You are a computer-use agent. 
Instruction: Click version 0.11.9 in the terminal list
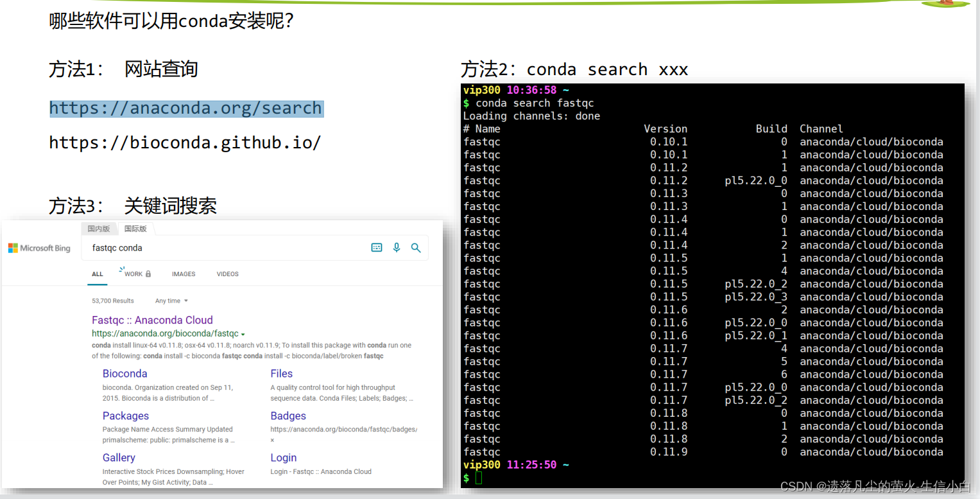pos(669,452)
